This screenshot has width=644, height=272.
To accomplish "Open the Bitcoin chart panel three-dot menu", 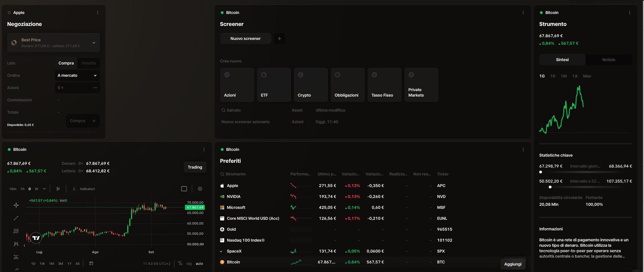I will click(204, 149).
